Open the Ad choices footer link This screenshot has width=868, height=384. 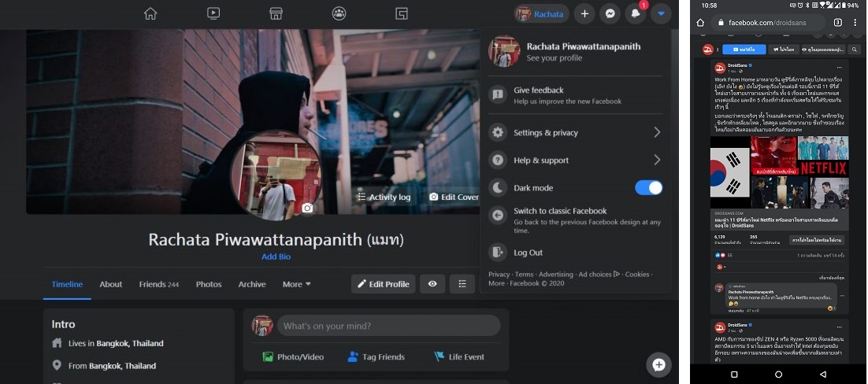point(599,274)
